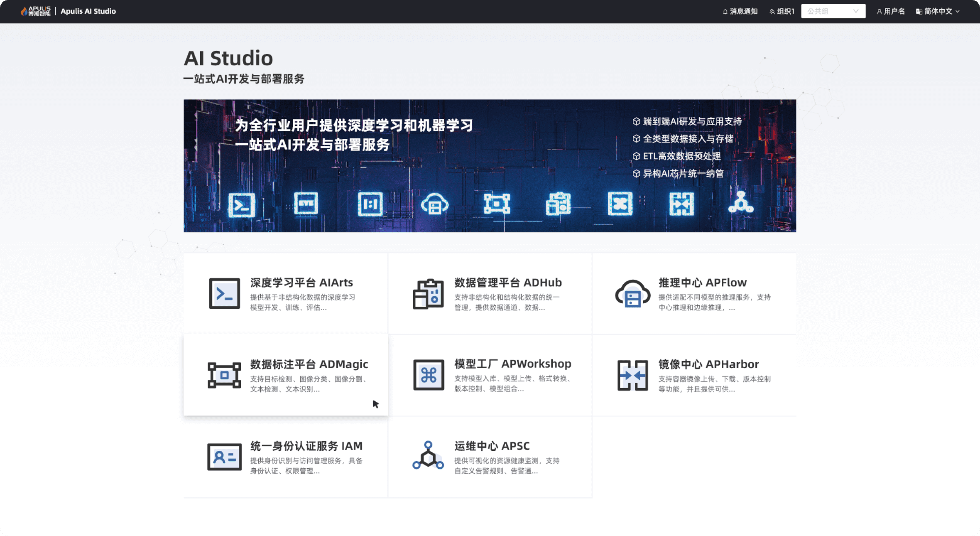
Task: Open 镜像中心 APHarbor
Action: 694,375
